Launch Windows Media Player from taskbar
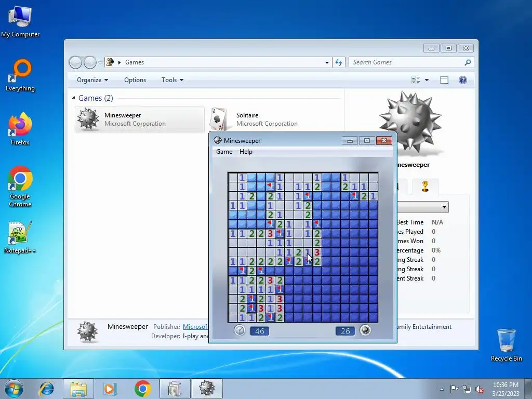Screen dimensions: 532x399 [110, 389]
